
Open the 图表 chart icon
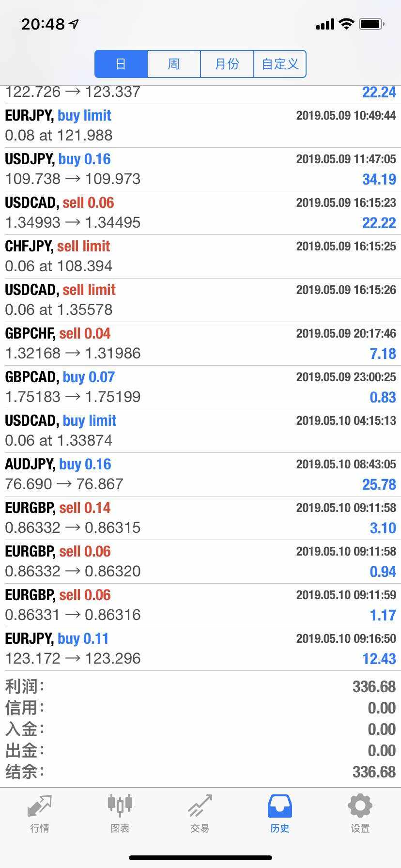(x=120, y=806)
